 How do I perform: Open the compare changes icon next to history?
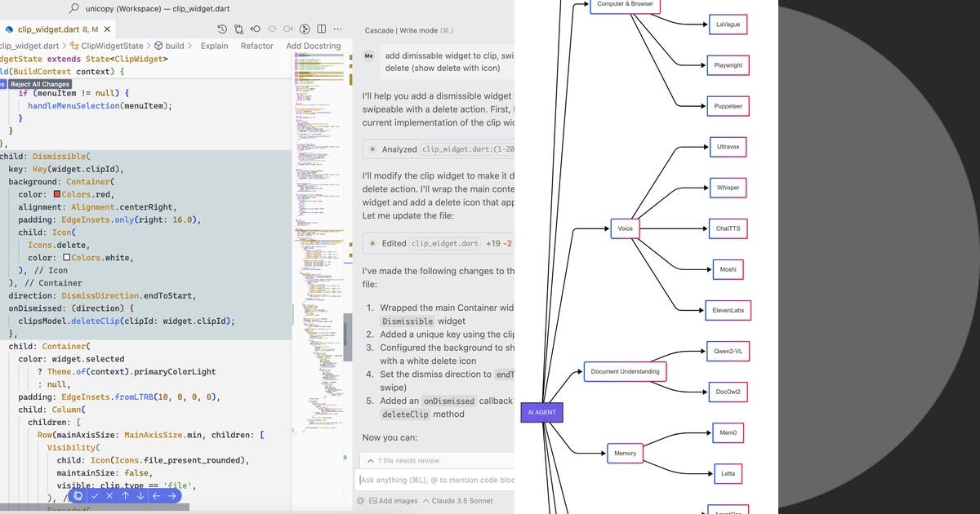point(237,29)
